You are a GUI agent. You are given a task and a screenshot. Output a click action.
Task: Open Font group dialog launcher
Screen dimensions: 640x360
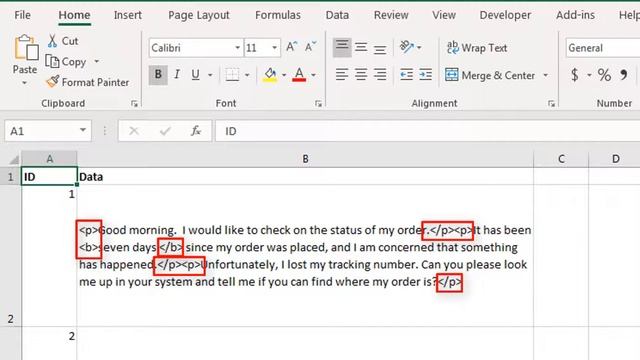tap(318, 104)
